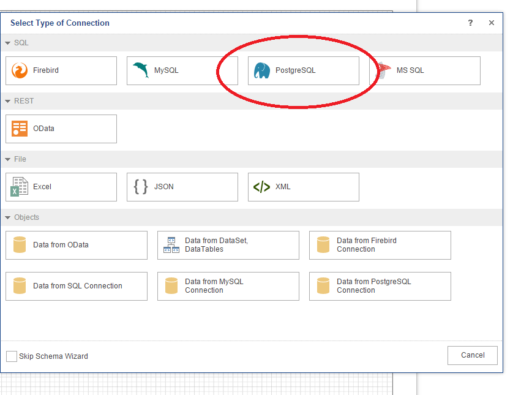
Task: Click the File section heading text
Action: point(20,159)
